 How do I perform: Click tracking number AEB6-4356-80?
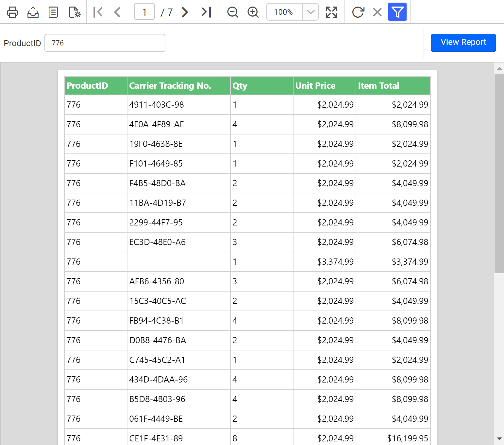tap(157, 281)
